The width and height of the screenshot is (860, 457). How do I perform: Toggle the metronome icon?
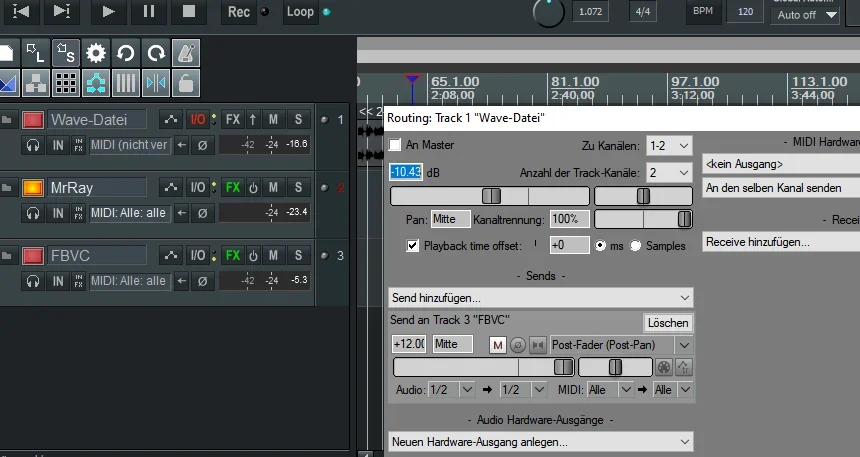(x=185, y=53)
